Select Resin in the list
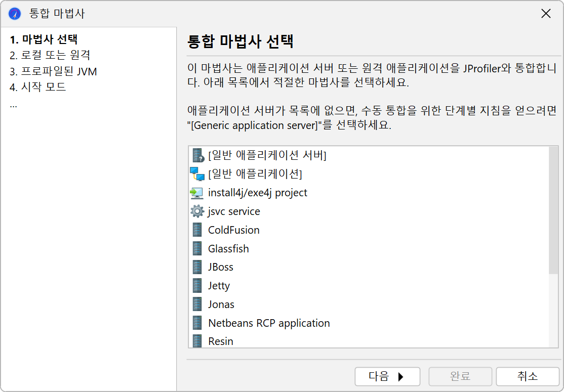This screenshot has width=564, height=392. (x=369, y=340)
